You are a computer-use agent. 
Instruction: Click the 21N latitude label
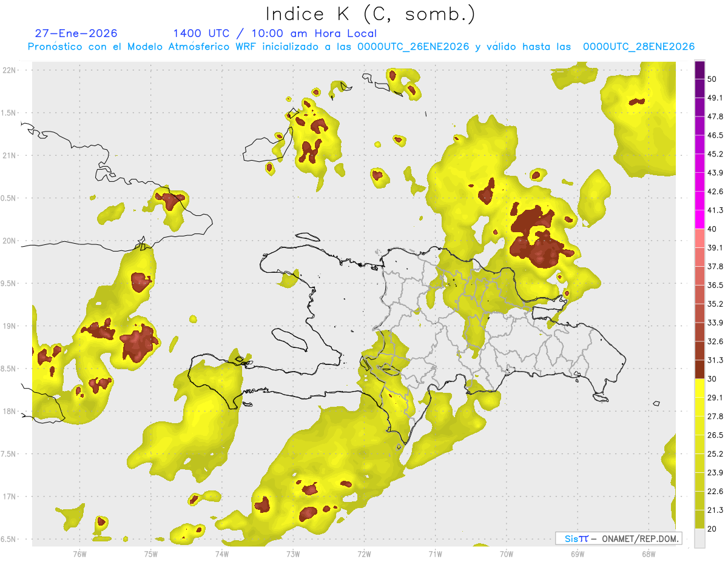[x=10, y=155]
